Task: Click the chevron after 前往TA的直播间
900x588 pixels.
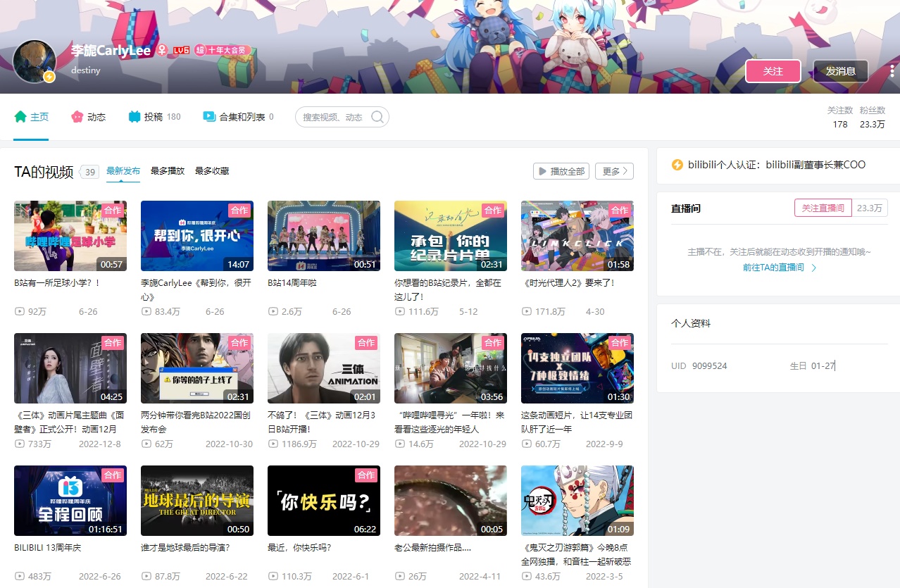Action: click(x=814, y=268)
